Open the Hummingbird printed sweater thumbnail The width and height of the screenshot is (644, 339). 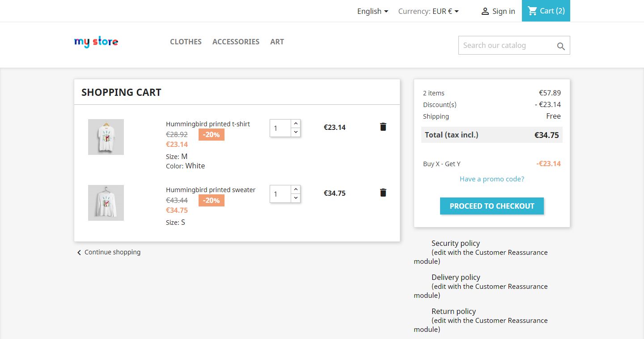[x=106, y=203]
